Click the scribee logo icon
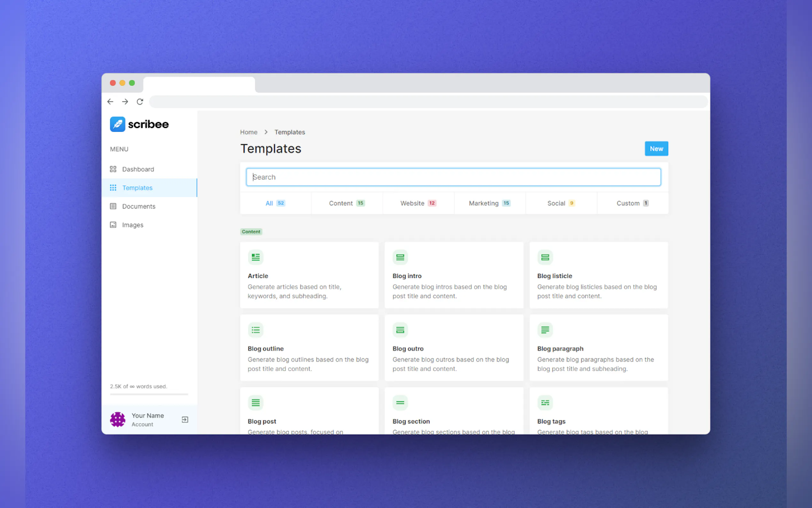 click(x=118, y=124)
